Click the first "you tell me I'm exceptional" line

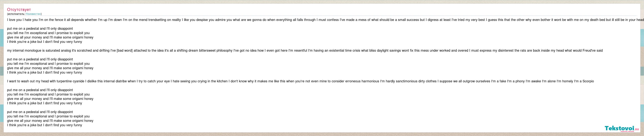pos(48,33)
